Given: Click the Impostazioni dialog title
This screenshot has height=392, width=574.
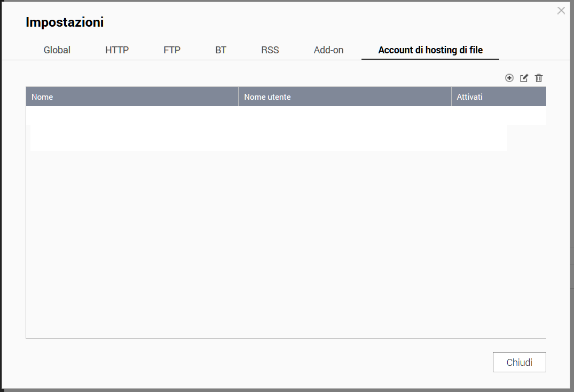Looking at the screenshot, I should [x=65, y=22].
